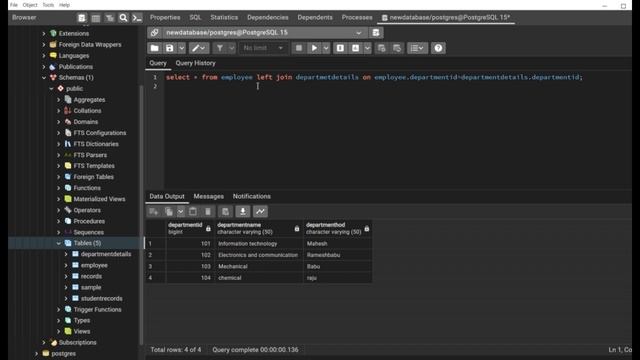640x360 pixels.
Task: Collapse the Schemas (1) node
Action: 44,78
